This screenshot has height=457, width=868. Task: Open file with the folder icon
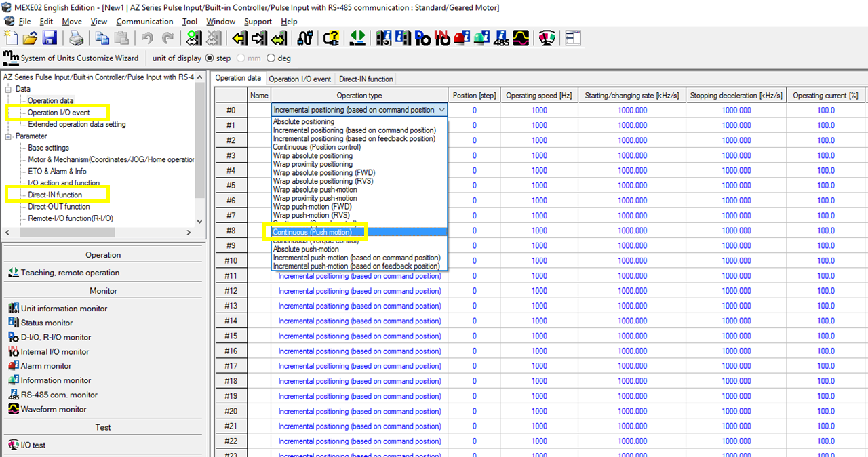(x=30, y=38)
